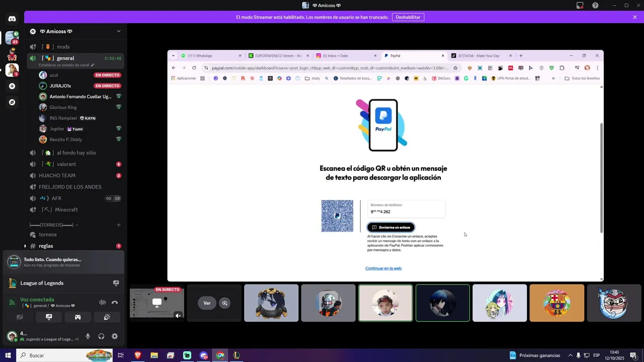Expand the Amicoss server dropdown menu
Image resolution: width=644 pixels, height=362 pixels.
[x=119, y=31]
